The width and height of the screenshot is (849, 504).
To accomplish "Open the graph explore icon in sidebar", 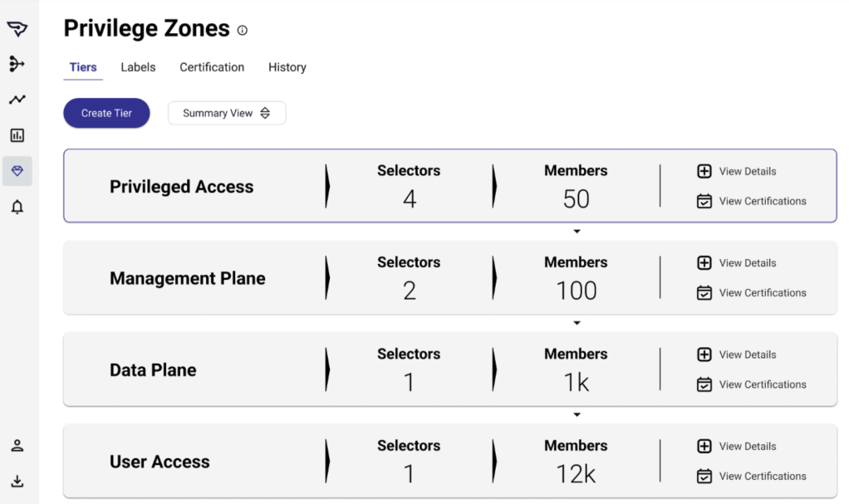I will pos(17,64).
